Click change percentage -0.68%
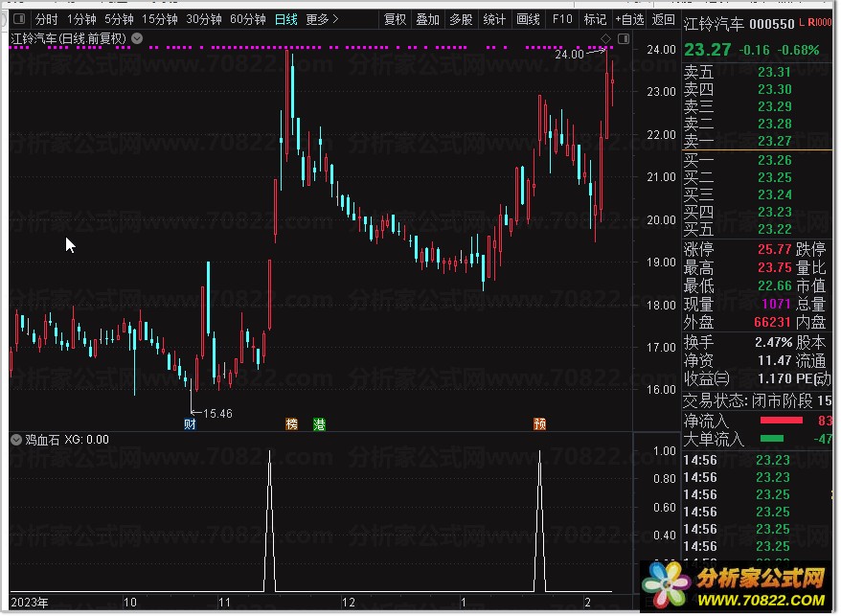This screenshot has width=841, height=616. (x=799, y=51)
